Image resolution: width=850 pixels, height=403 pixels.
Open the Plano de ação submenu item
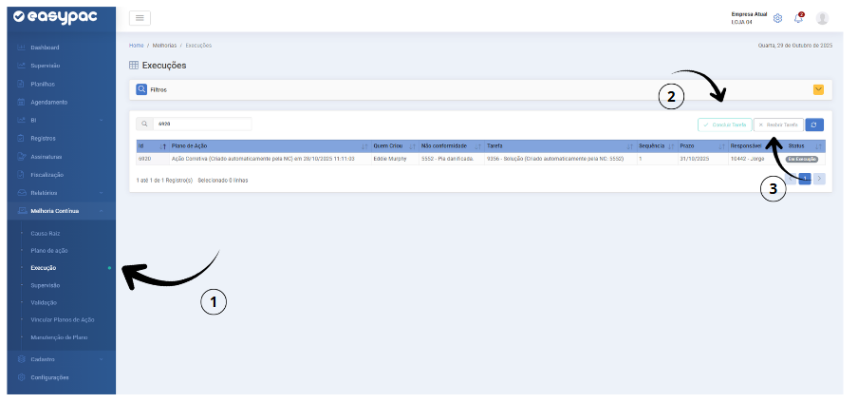[49, 251]
